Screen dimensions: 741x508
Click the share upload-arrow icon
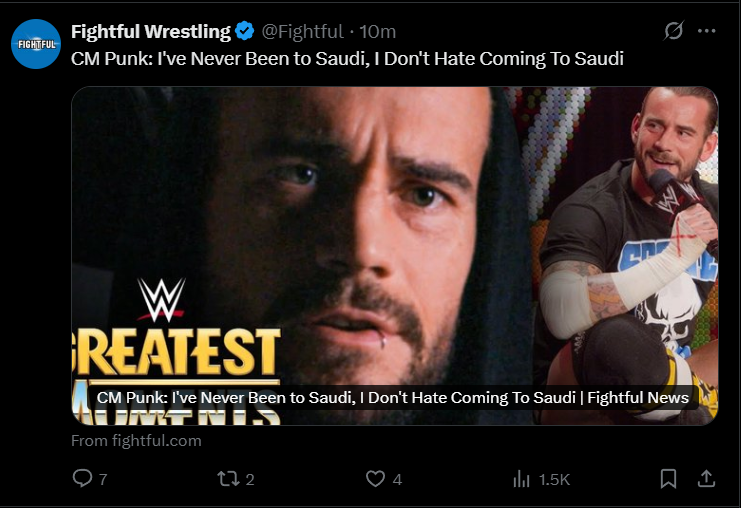pyautogui.click(x=706, y=479)
